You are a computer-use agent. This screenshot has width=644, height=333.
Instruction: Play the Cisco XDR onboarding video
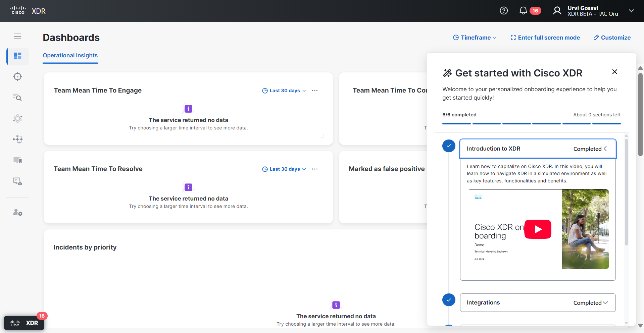pyautogui.click(x=537, y=229)
